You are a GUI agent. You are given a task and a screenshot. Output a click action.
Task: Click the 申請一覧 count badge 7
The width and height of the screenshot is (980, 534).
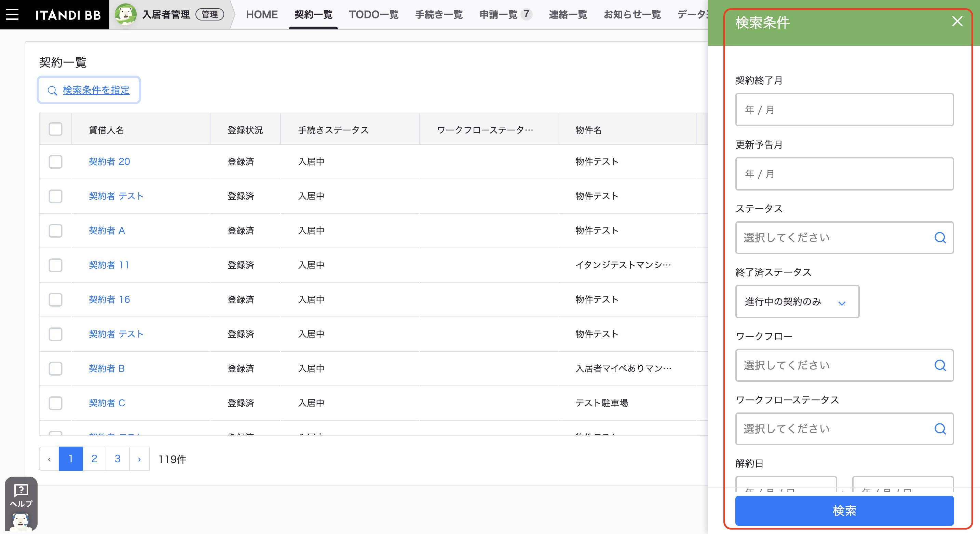click(526, 14)
